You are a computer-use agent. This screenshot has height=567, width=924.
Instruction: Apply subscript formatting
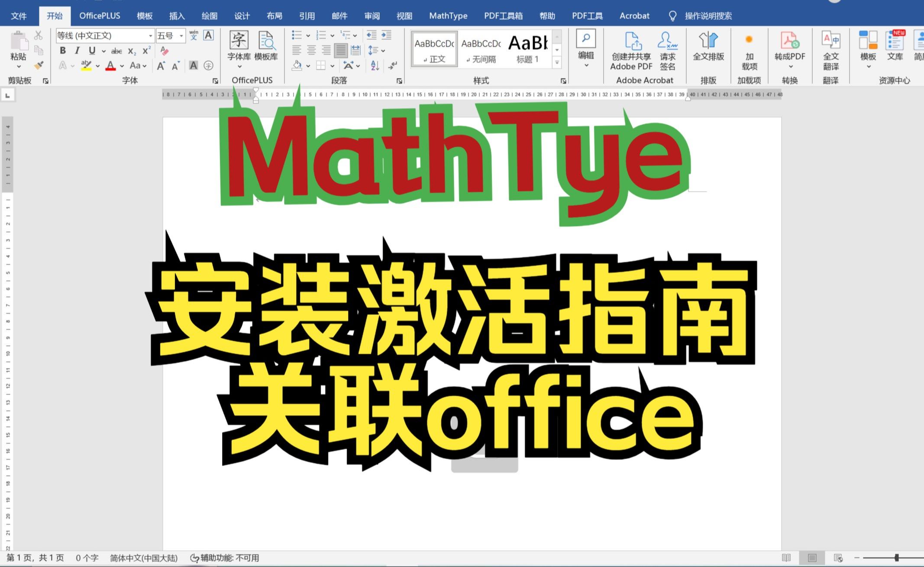[132, 51]
